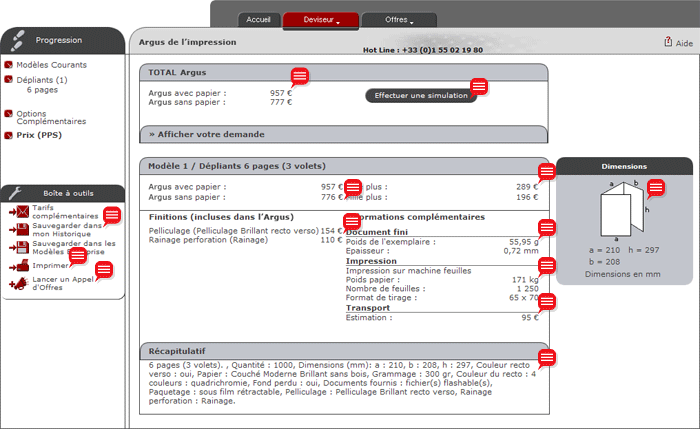Click the 'Format de tirage' label

pyautogui.click(x=381, y=298)
